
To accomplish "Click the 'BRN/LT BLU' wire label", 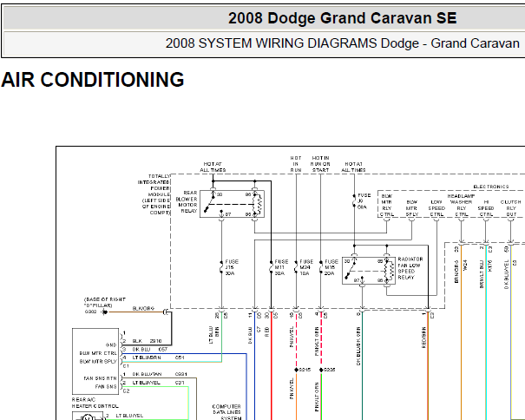I will point(482,274).
